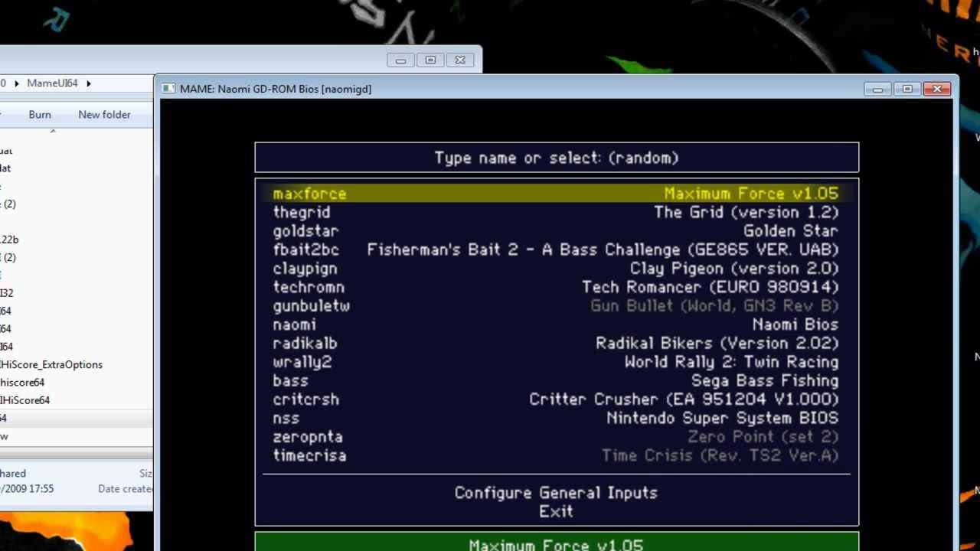Click New folder in Explorer toolbar
Screen dimensions: 980x551
click(x=104, y=115)
